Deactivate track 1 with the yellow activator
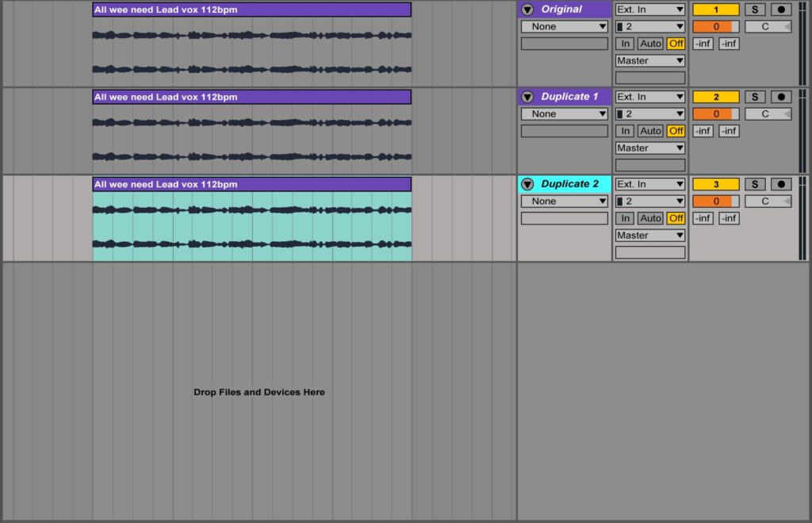This screenshot has width=812, height=523. tap(716, 10)
